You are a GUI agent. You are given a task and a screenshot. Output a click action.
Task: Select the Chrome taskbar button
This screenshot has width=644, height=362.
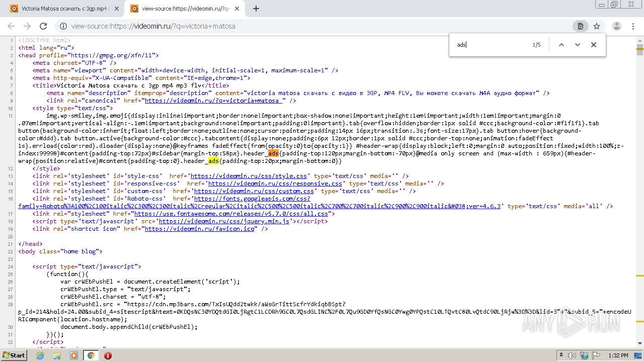pos(91,355)
